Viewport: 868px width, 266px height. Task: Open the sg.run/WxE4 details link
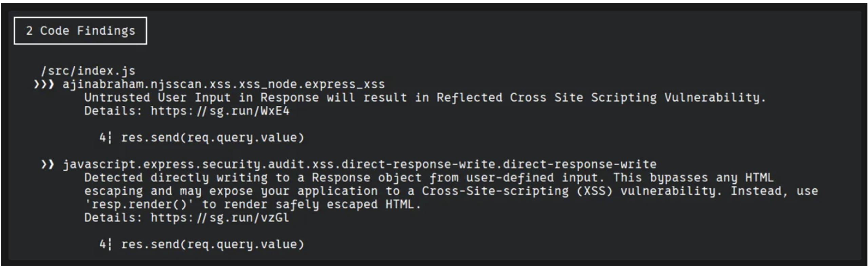(x=220, y=111)
